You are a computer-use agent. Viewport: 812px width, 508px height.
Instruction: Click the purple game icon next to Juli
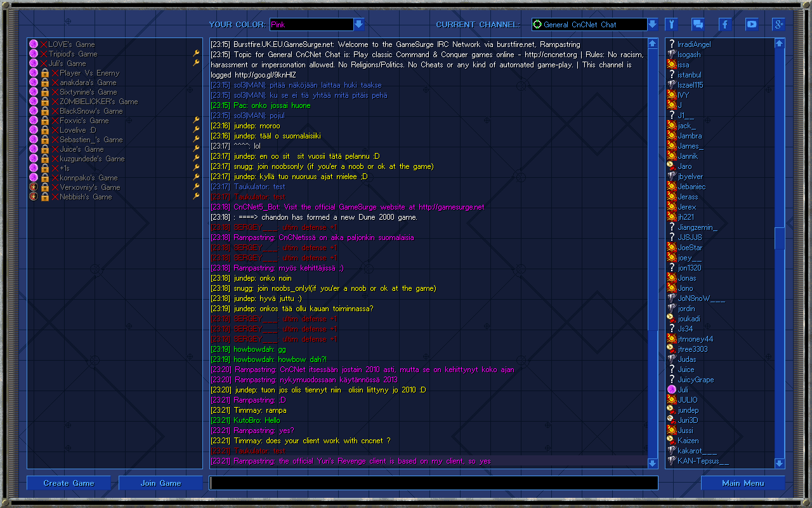click(x=671, y=390)
